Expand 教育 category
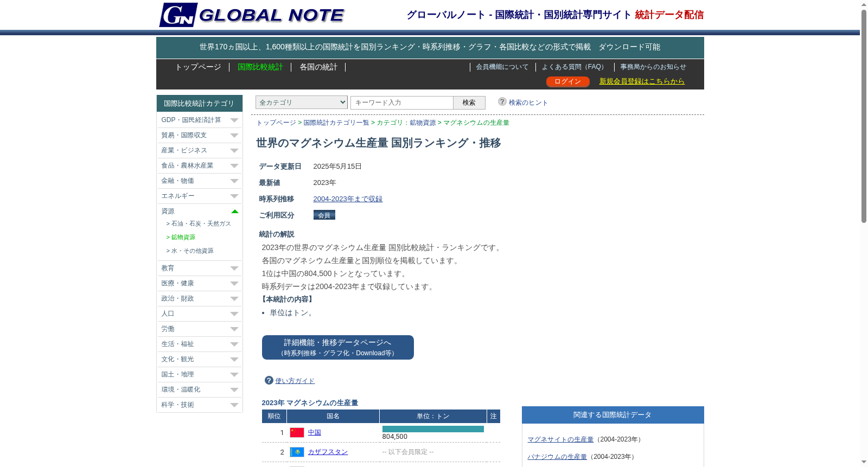868x467 pixels. (x=199, y=268)
